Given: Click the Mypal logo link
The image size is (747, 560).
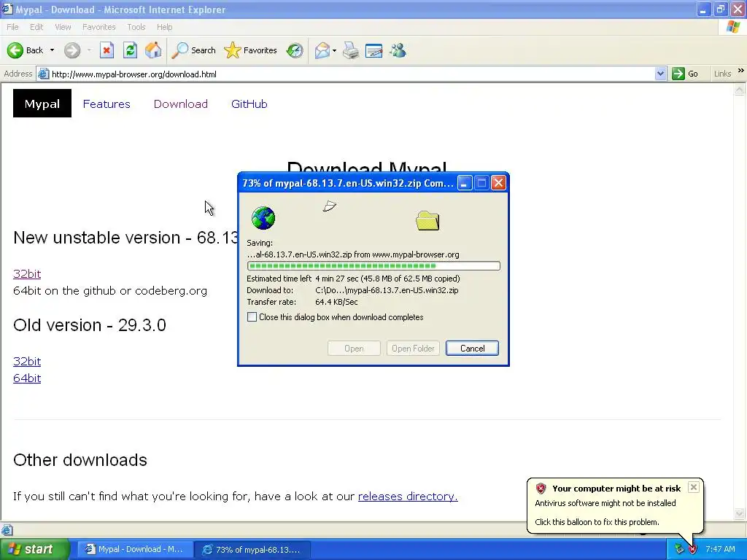Looking at the screenshot, I should click(x=42, y=104).
